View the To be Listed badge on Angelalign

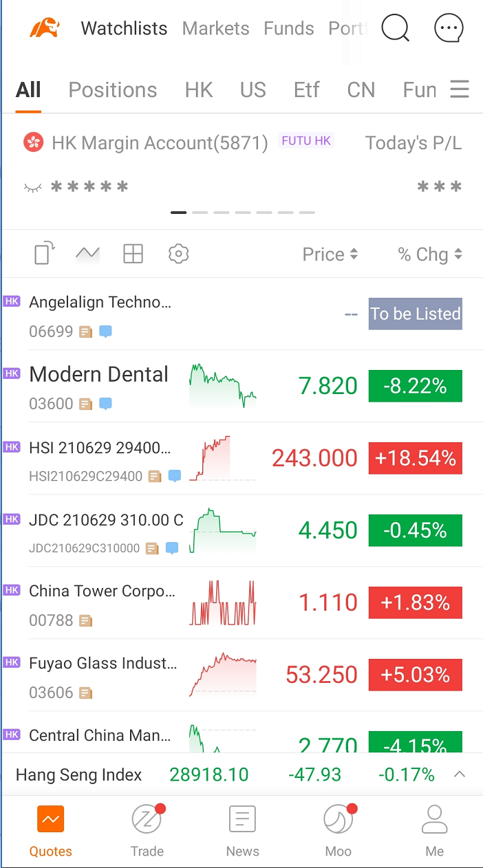[x=415, y=314]
